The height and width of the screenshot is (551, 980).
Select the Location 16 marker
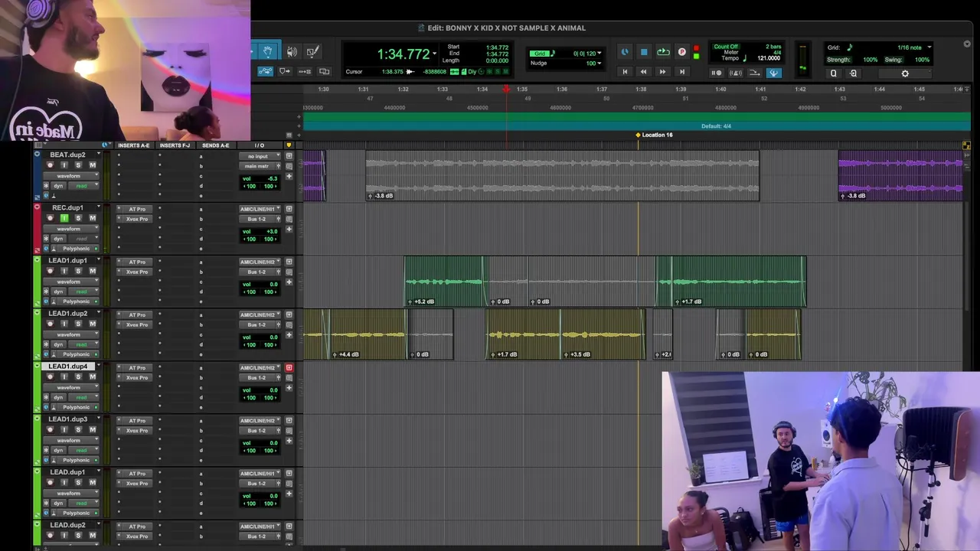pyautogui.click(x=657, y=135)
